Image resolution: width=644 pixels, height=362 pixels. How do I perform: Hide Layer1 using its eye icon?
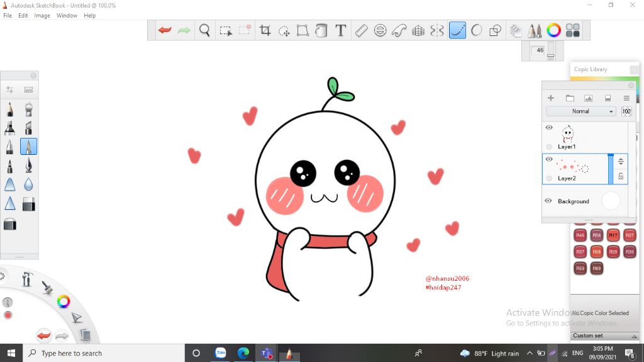pyautogui.click(x=549, y=128)
